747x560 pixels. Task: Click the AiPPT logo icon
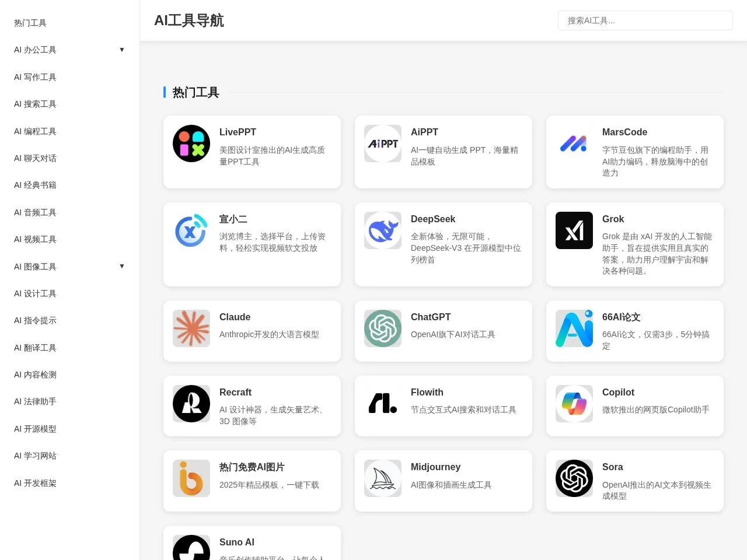[x=383, y=143]
